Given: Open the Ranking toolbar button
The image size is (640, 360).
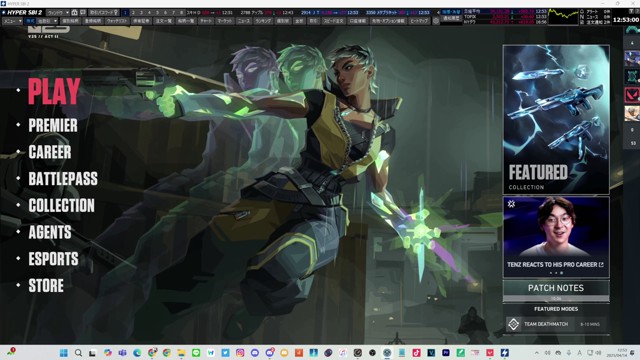Looking at the screenshot, I should point(262,21).
